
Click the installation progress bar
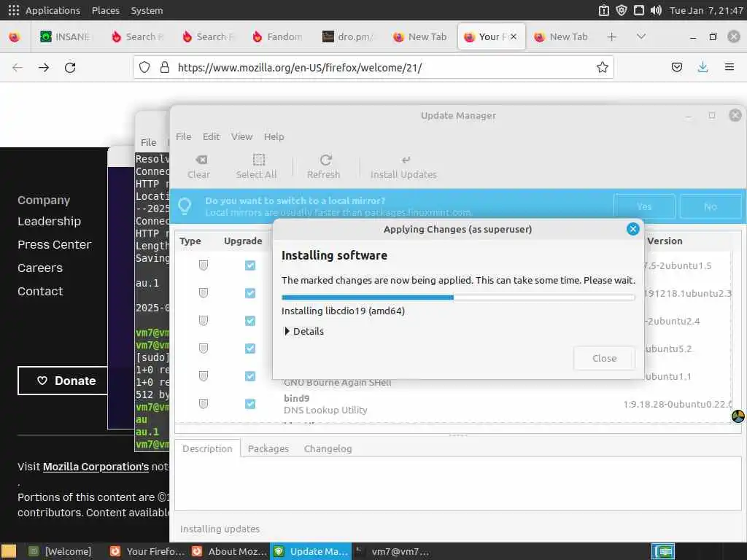458,297
